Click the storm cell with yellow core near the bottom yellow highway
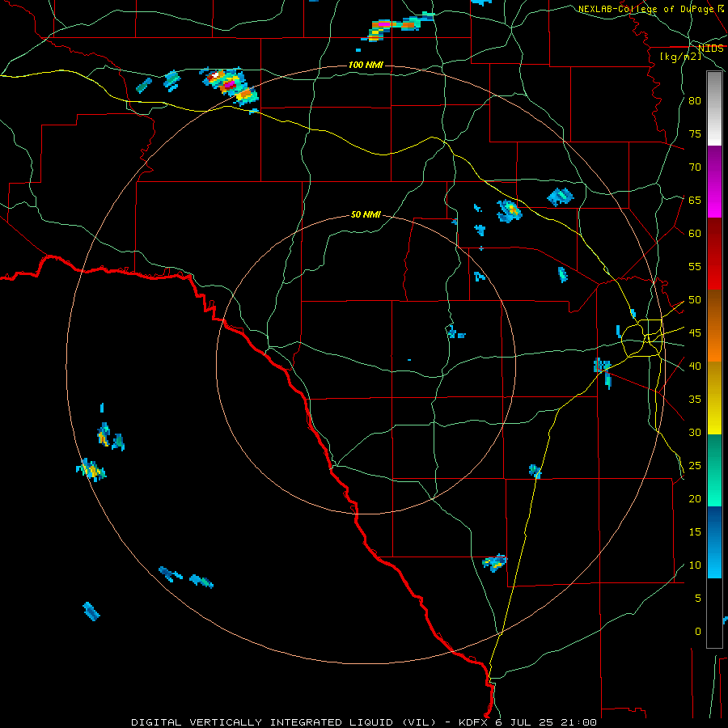728x728 pixels. click(495, 563)
